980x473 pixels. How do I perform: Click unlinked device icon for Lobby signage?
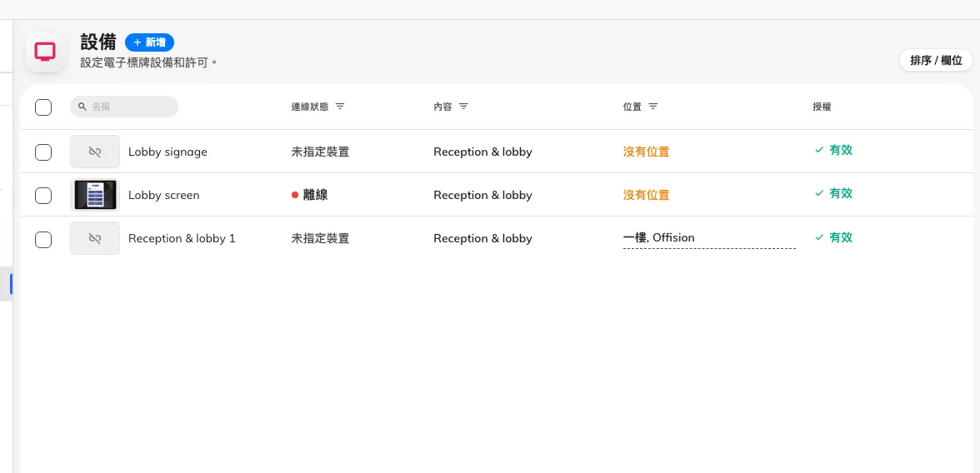tap(95, 152)
